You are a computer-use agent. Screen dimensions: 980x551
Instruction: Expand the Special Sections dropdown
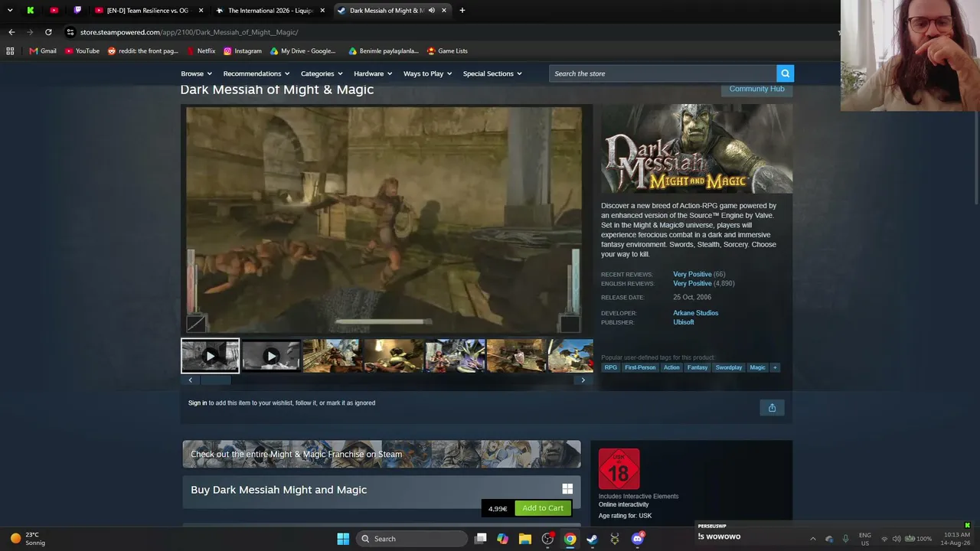coord(492,73)
